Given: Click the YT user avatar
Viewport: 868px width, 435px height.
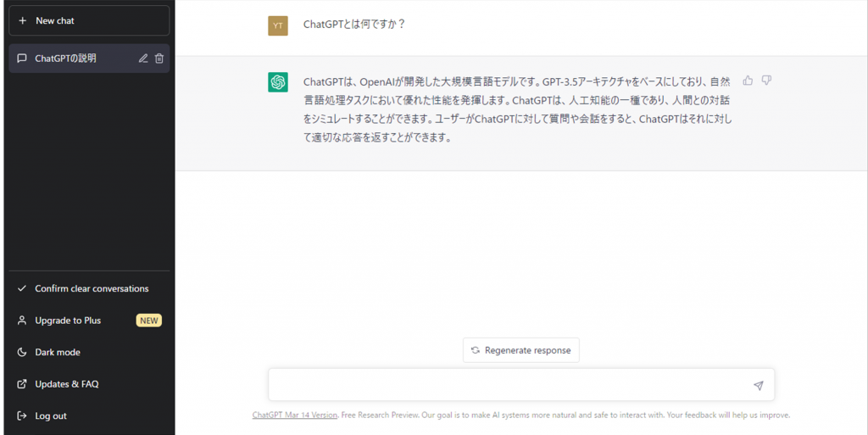Looking at the screenshot, I should coord(278,25).
